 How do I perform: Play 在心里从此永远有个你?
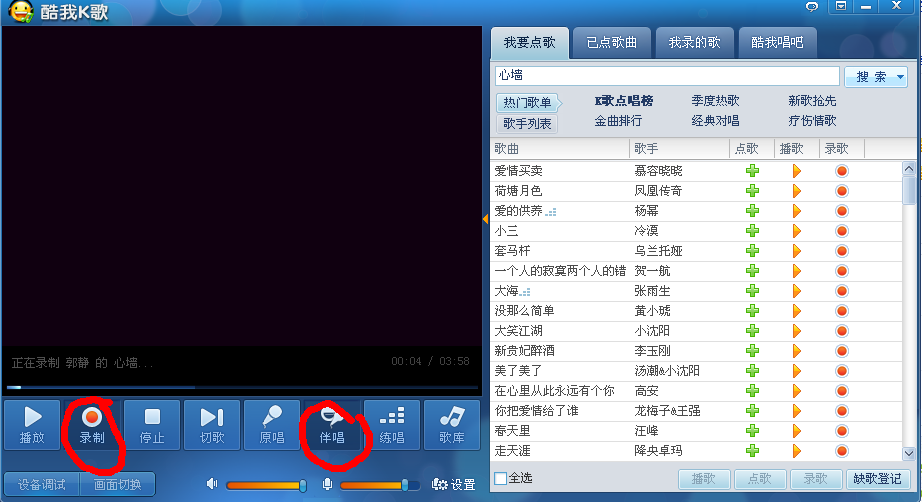pos(796,391)
